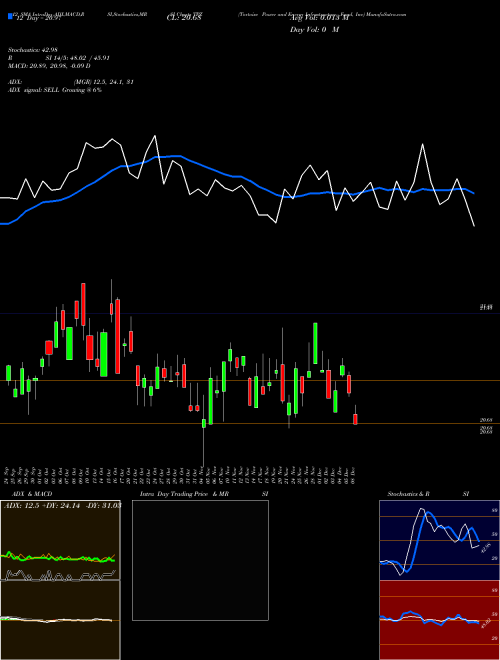Click the blue-background Stochastics chart
500x660 pixels.
[439, 540]
